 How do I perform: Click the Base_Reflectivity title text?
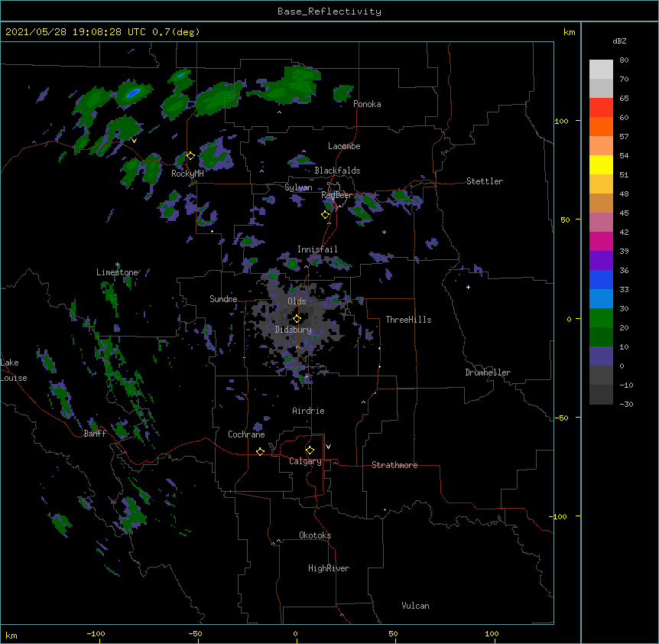[329, 11]
